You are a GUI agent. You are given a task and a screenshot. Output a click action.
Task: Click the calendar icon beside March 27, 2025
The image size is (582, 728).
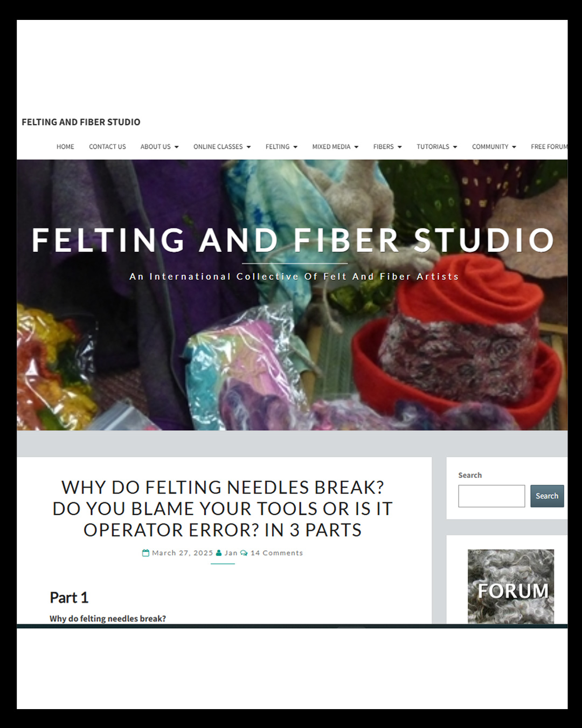coord(145,553)
